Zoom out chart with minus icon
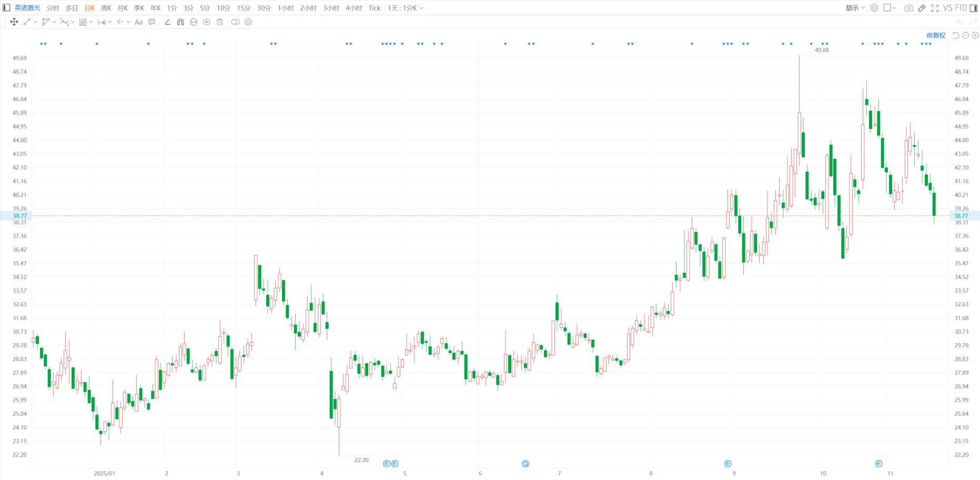The height and width of the screenshot is (480, 980). 965,35
